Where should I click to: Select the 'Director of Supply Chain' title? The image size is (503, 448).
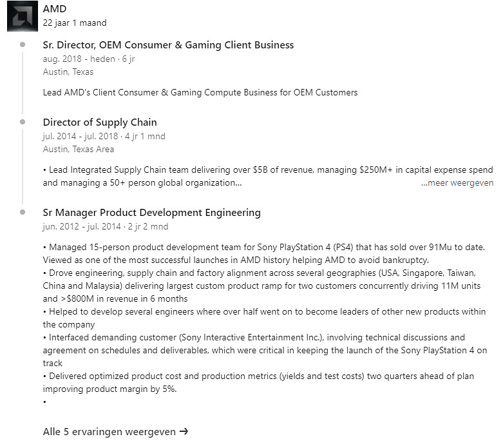pos(100,122)
